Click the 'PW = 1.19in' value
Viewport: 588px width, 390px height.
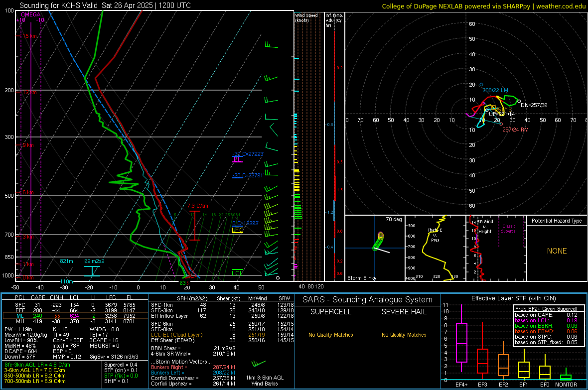tap(18, 329)
